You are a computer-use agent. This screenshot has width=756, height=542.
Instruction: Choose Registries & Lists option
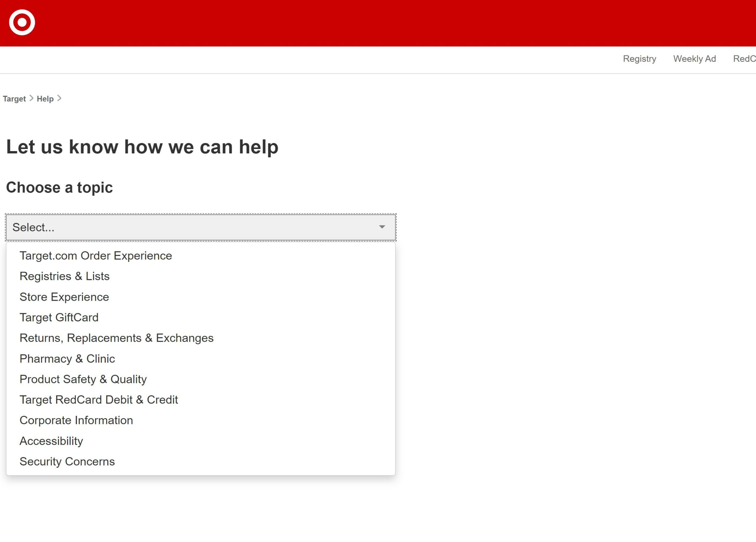click(x=201, y=276)
